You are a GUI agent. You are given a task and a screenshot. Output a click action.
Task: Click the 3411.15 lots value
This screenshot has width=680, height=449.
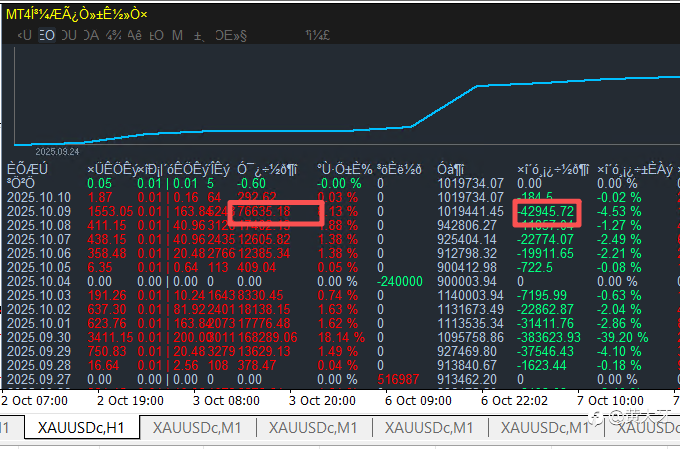(x=110, y=337)
